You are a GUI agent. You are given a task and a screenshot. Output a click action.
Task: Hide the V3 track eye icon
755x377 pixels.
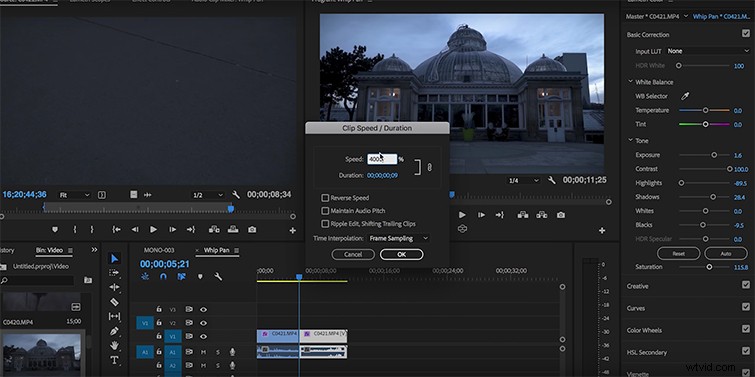point(203,310)
